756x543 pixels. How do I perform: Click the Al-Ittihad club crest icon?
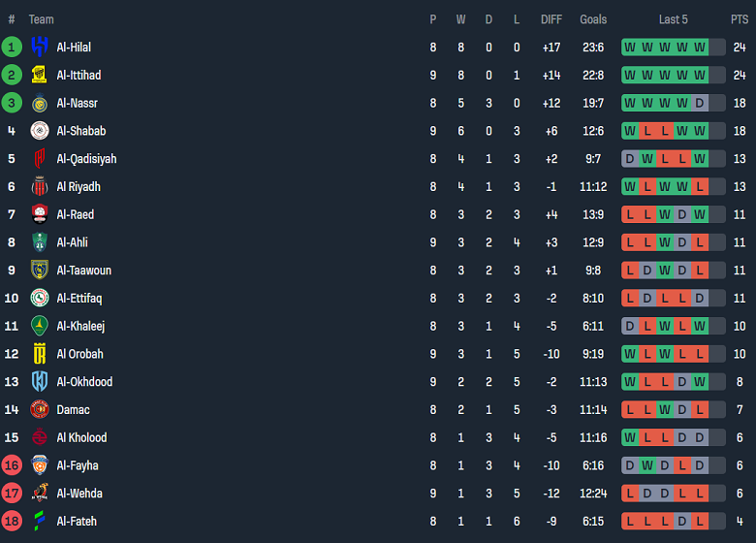[x=40, y=75]
